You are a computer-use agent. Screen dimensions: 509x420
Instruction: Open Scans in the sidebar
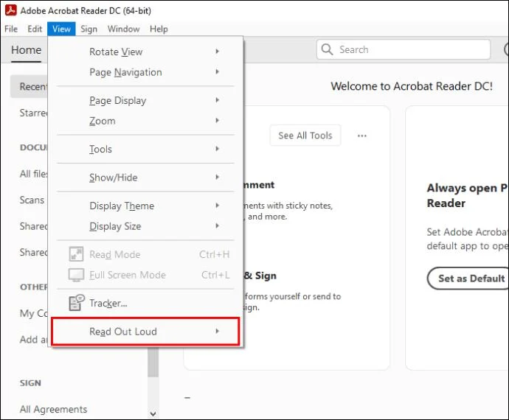[x=32, y=200]
